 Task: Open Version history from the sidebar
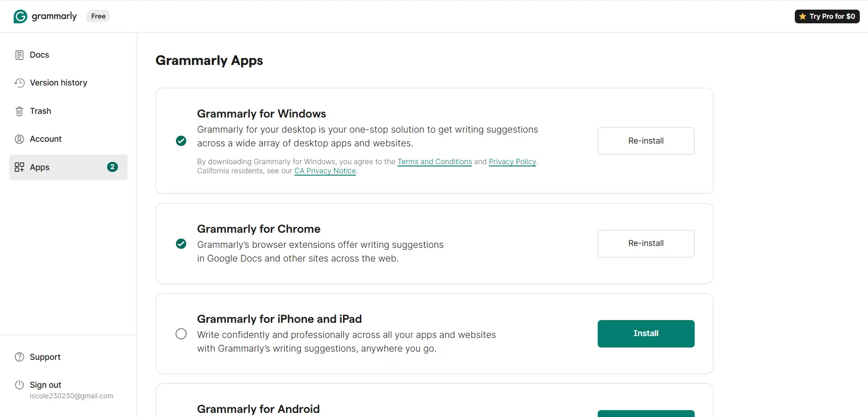(58, 83)
